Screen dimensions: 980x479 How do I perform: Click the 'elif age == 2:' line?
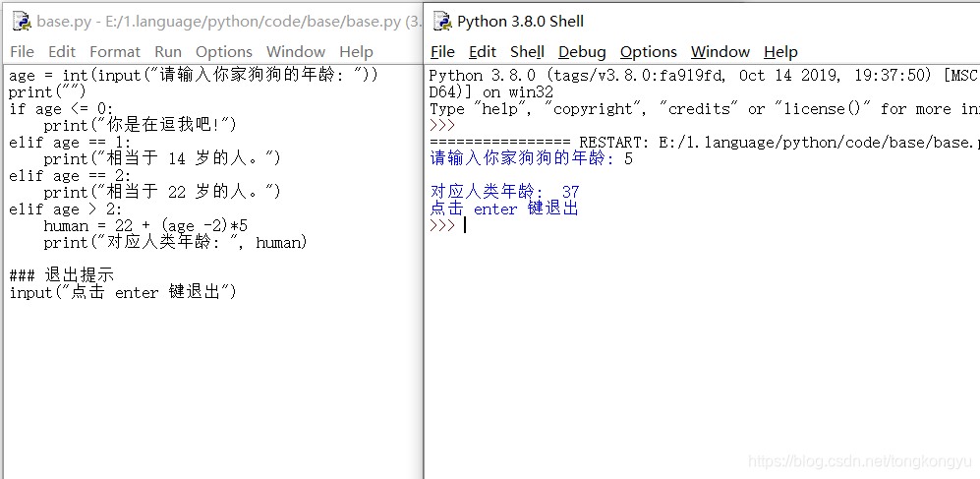coord(70,176)
